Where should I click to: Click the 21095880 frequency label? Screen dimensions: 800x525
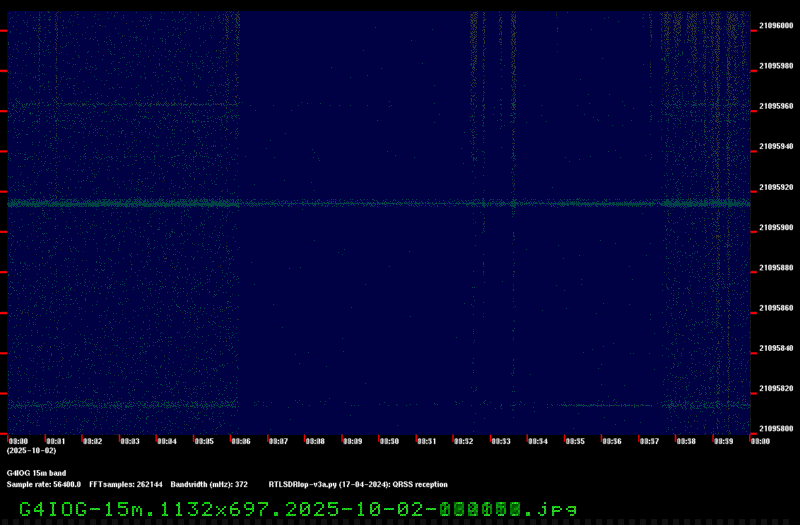click(x=776, y=268)
